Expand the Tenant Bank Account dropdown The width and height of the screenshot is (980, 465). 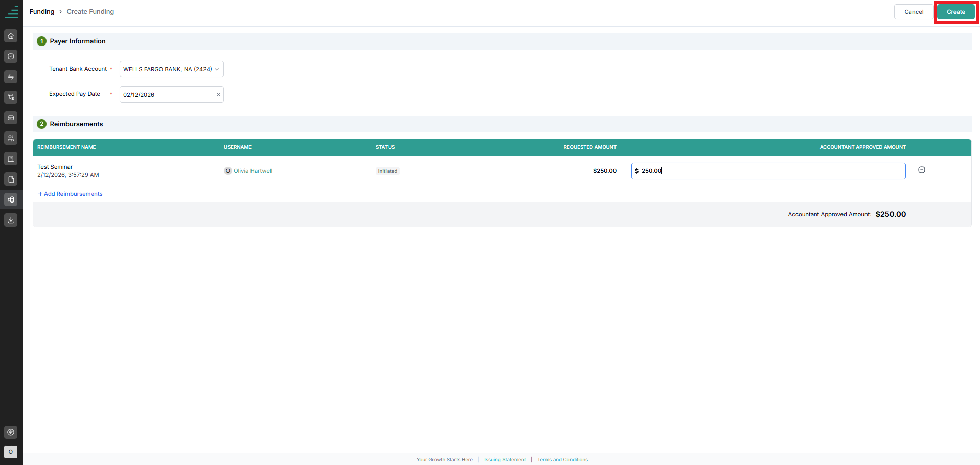pyautogui.click(x=172, y=69)
